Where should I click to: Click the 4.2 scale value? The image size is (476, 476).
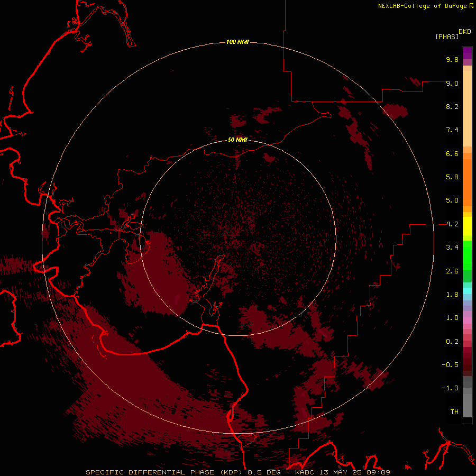coord(452,224)
